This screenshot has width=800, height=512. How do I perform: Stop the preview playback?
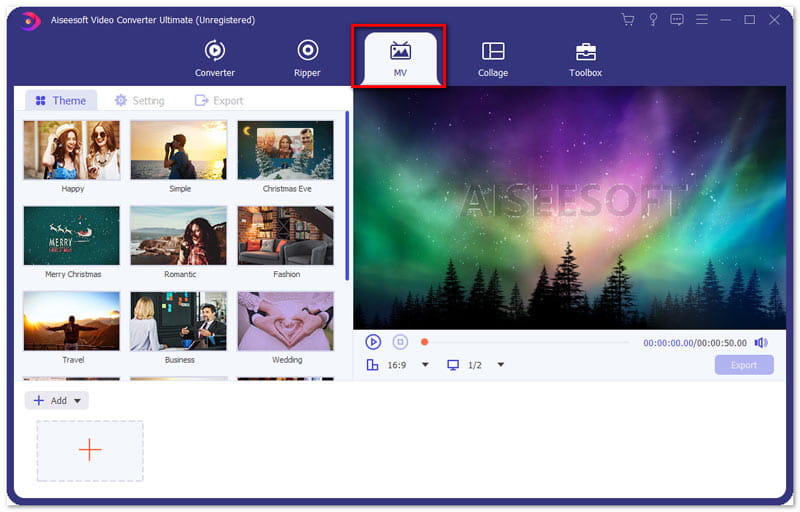[400, 342]
